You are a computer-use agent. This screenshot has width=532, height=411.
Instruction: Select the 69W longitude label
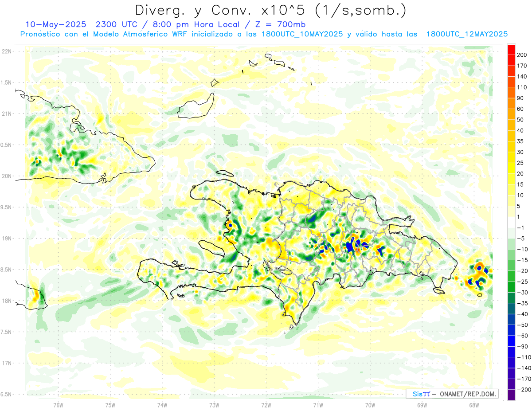click(x=422, y=405)
